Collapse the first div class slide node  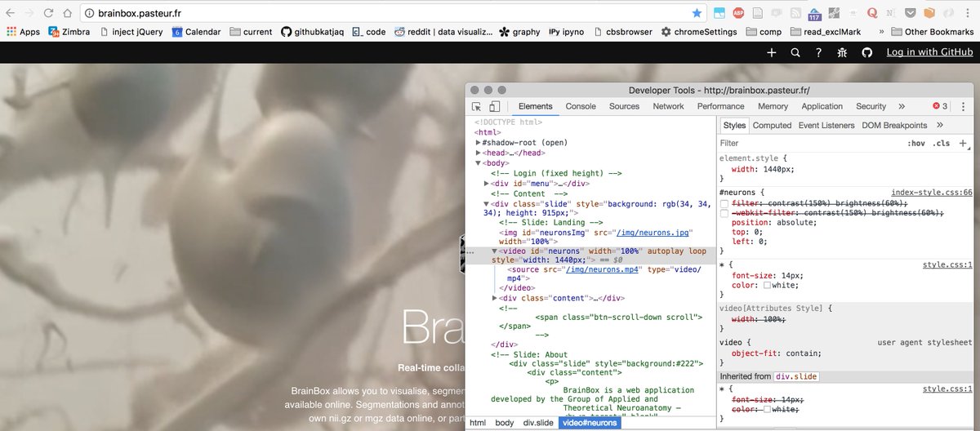coord(487,203)
